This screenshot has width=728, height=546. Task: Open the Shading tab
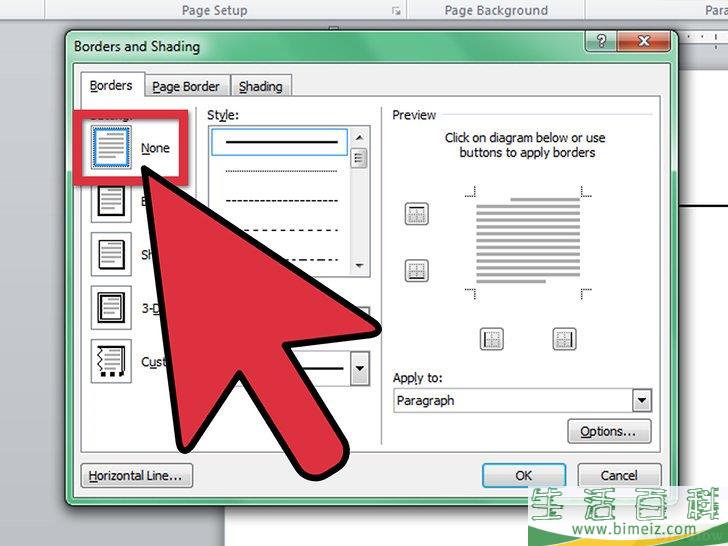point(260,86)
